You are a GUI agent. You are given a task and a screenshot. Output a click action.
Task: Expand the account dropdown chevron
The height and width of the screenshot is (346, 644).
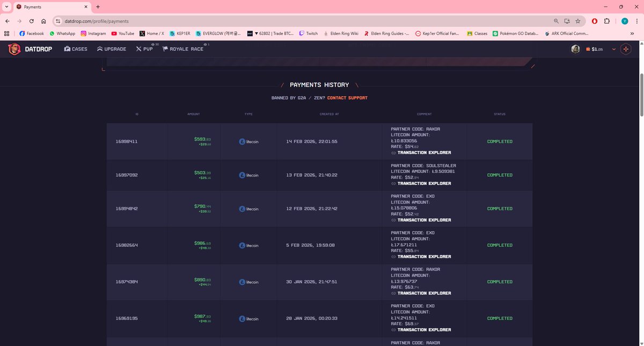pos(613,49)
